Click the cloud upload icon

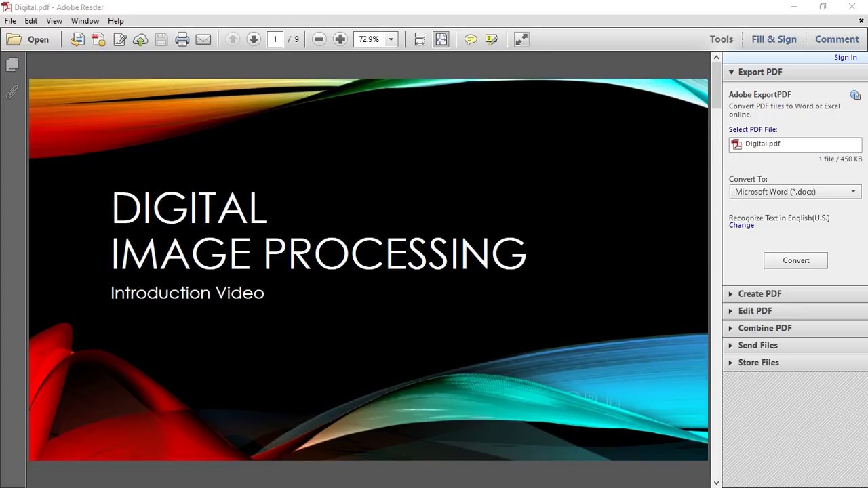coord(140,39)
